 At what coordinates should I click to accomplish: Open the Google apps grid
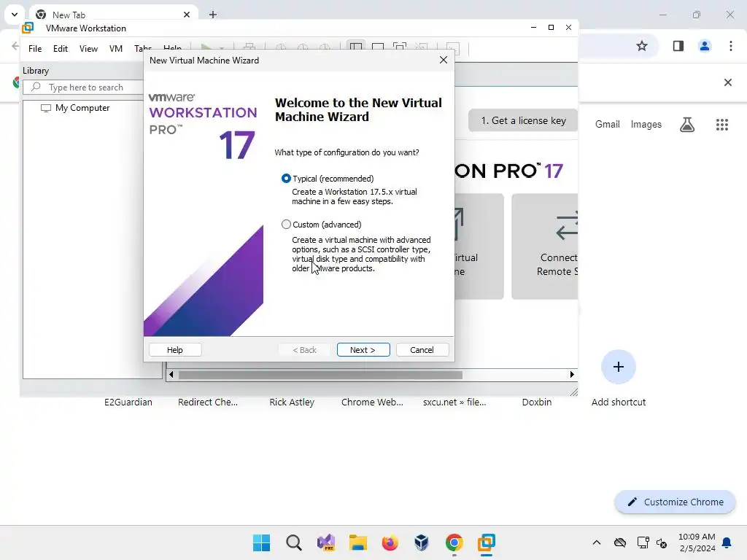pyautogui.click(x=722, y=124)
